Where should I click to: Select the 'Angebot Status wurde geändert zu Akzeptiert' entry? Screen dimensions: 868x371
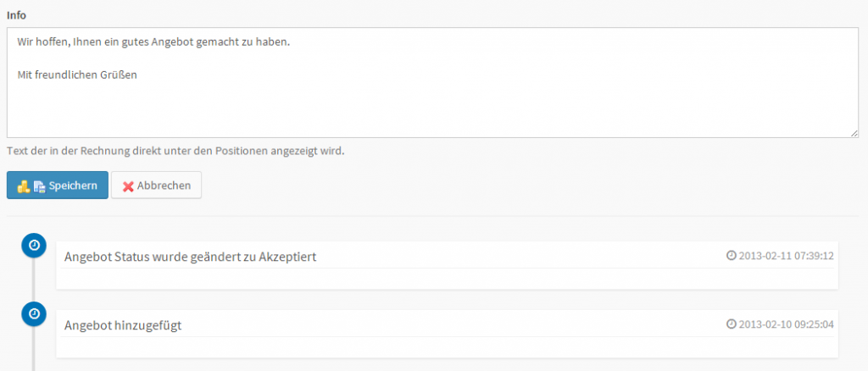[191, 257]
